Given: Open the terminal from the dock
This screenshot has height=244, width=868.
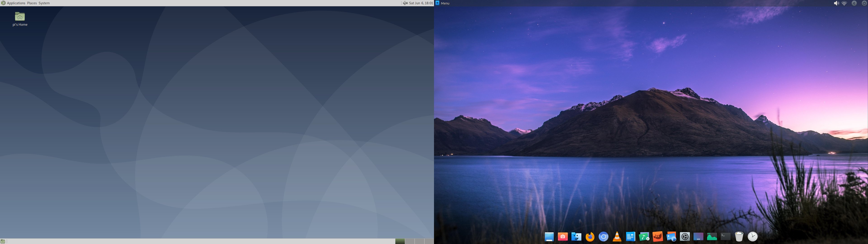Looking at the screenshot, I should point(725,237).
